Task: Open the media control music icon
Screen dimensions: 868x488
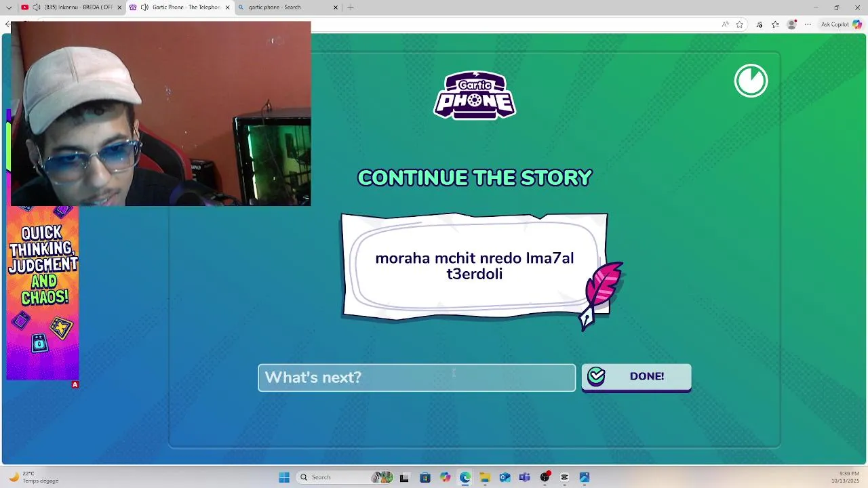Action: pos(759,24)
